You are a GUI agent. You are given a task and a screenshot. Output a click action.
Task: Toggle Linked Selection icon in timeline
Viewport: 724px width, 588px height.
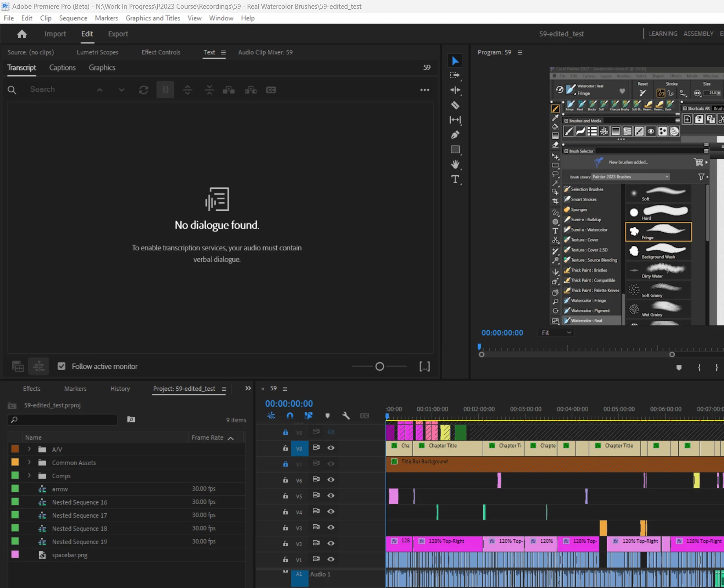(x=308, y=415)
